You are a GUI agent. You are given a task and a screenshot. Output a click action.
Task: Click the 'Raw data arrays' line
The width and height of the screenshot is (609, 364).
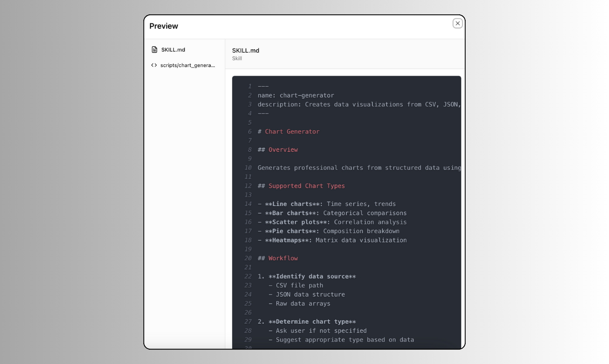pos(299,304)
